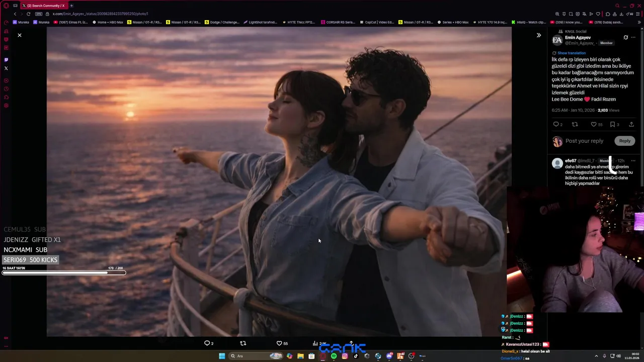The image size is (644, 362).
Task: Bookmark icon in the tweet sidebar
Action: point(612,124)
